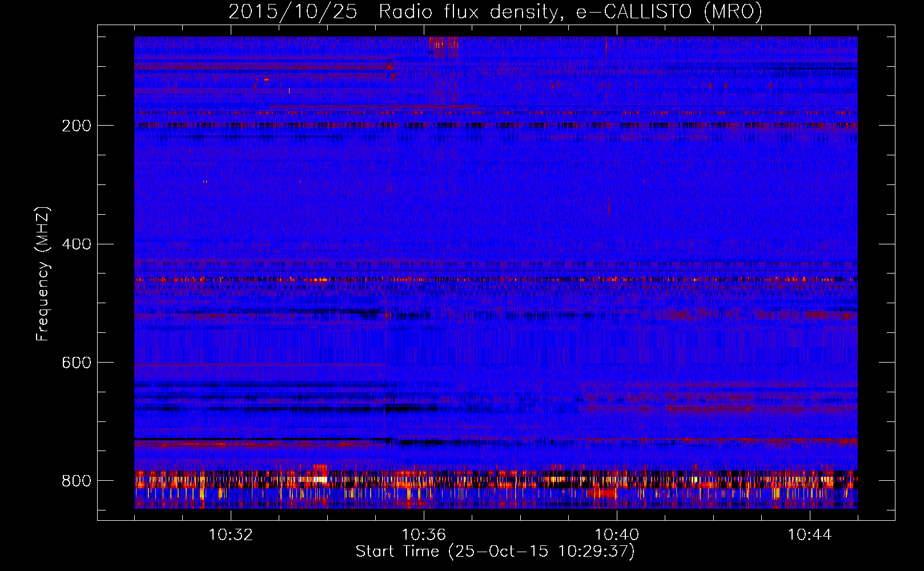Screen dimensions: 924x571
Task: Click the 200 frequency tick label
Action: click(x=77, y=126)
